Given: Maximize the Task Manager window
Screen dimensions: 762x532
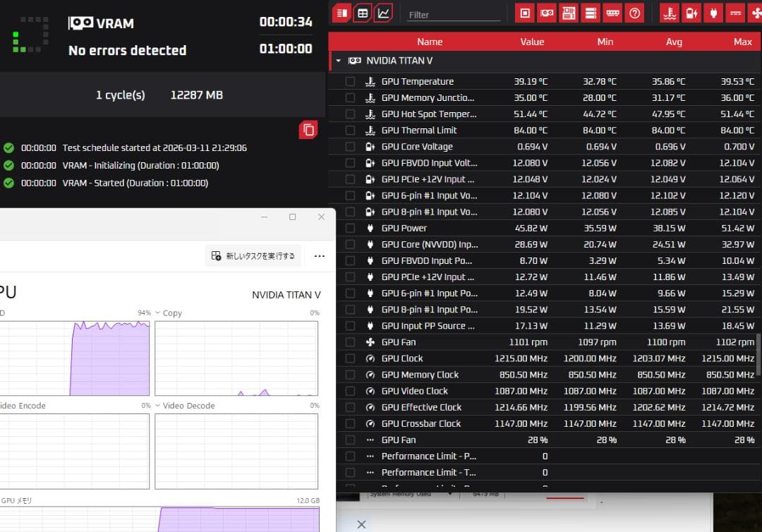Looking at the screenshot, I should [293, 217].
